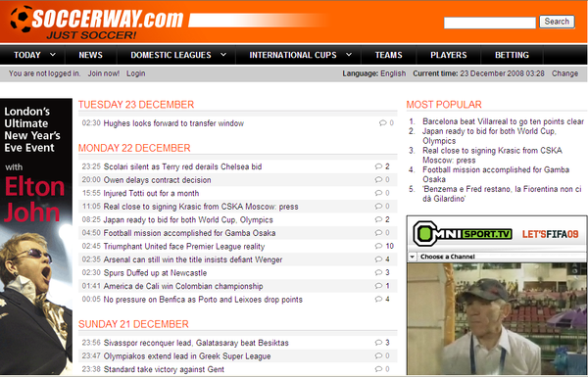Open the PLAYERS menu item
588x377 pixels.
(x=449, y=55)
